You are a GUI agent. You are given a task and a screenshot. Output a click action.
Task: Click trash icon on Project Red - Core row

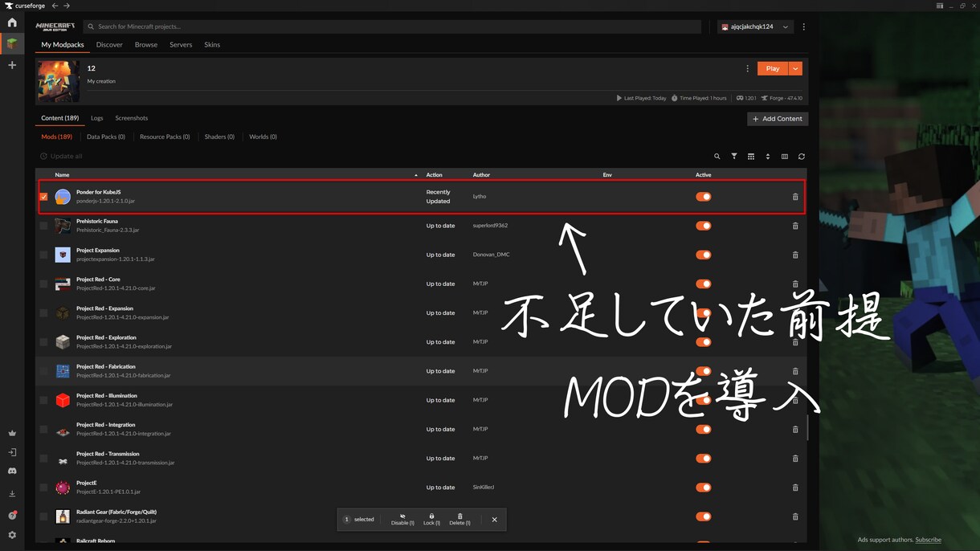click(795, 284)
